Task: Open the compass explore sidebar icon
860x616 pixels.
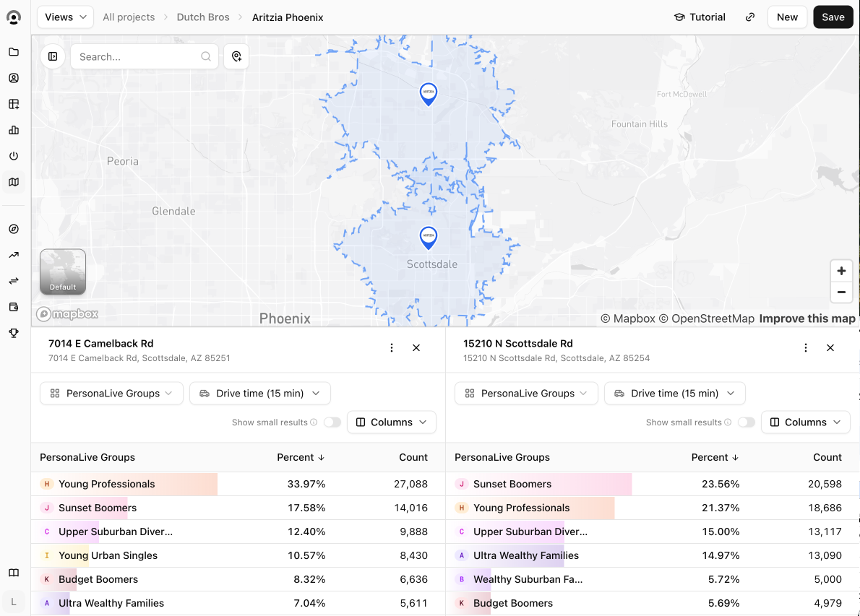Action: 14,229
